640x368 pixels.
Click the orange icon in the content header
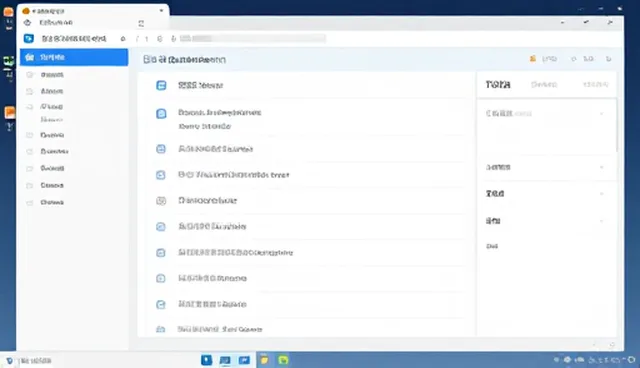(533, 59)
